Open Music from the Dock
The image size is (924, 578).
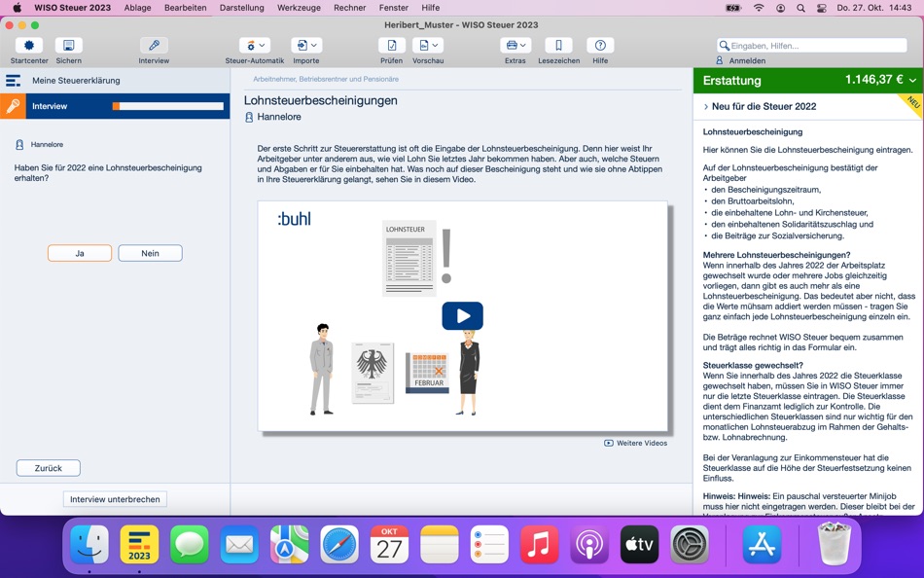pos(539,544)
